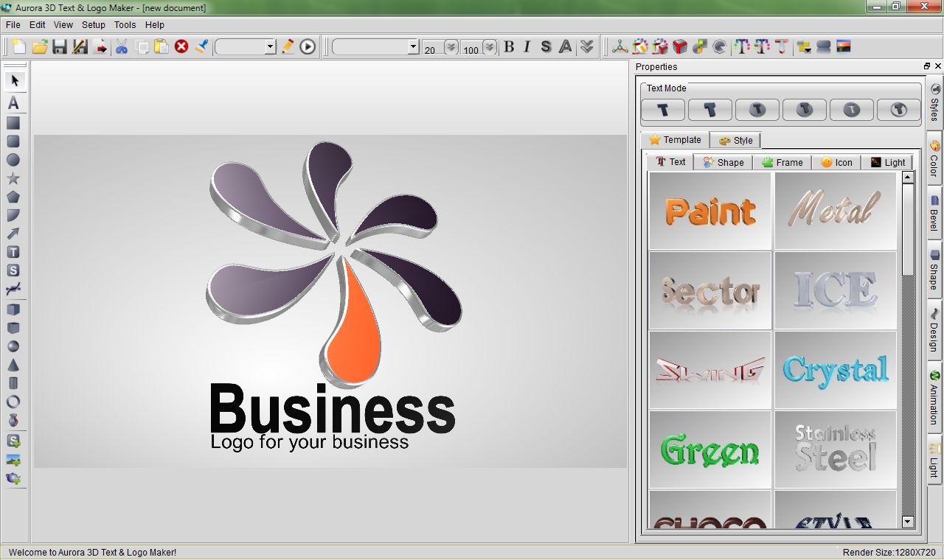944x560 pixels.
Task: Open the Edit menu
Action: click(38, 24)
